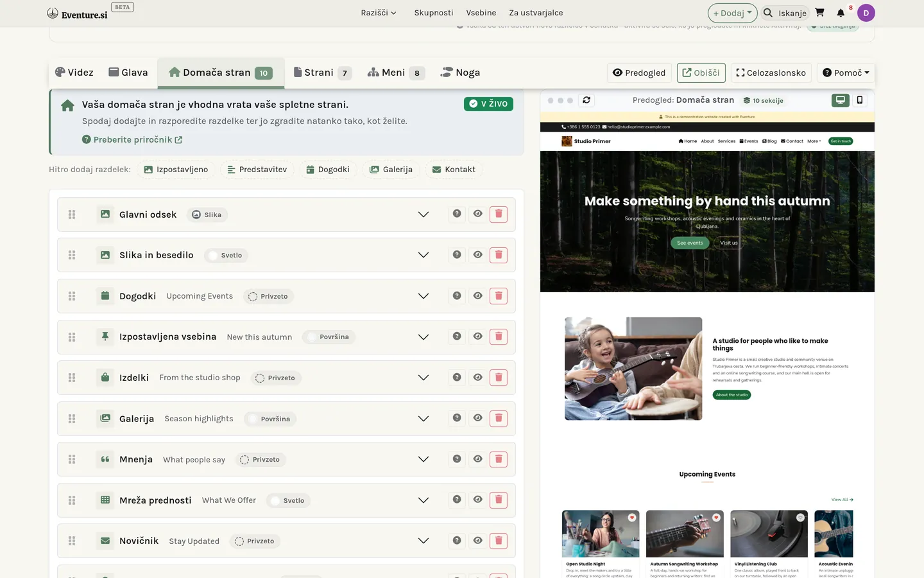Image resolution: width=924 pixels, height=578 pixels.
Task: Switch preview to mobile view
Action: click(x=860, y=100)
